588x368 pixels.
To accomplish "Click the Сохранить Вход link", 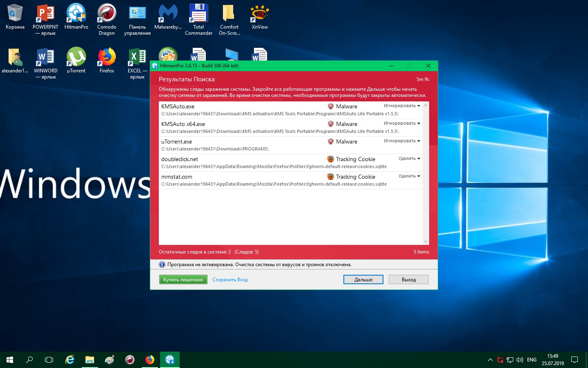I will coord(230,280).
